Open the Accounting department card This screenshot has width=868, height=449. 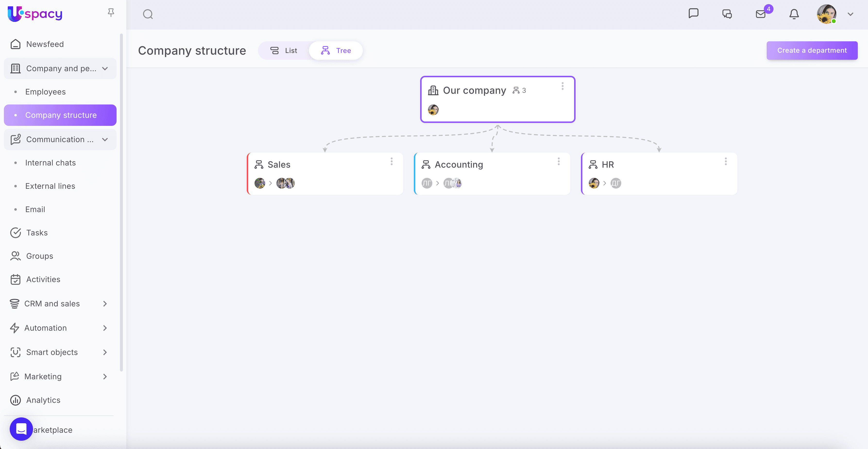coord(459,164)
